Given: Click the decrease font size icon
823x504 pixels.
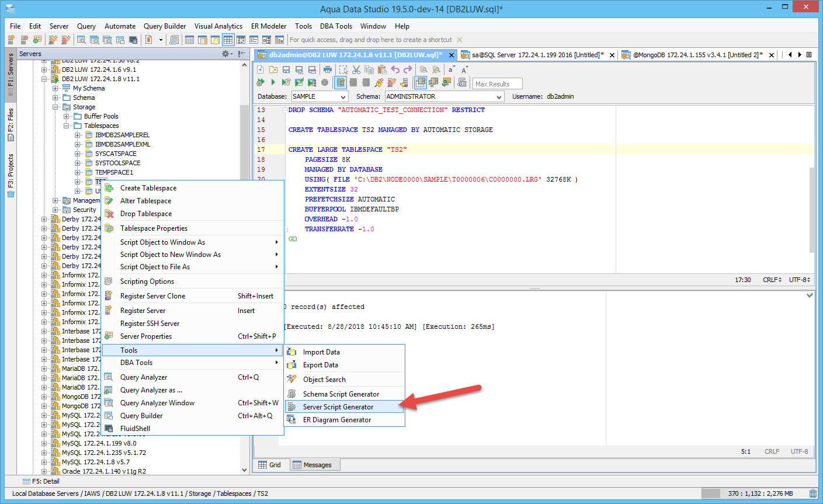Looking at the screenshot, I should 451,69.
